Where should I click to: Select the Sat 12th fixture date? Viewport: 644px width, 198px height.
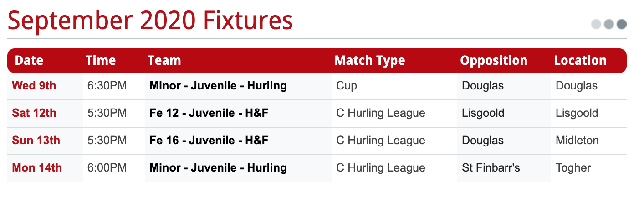34,113
